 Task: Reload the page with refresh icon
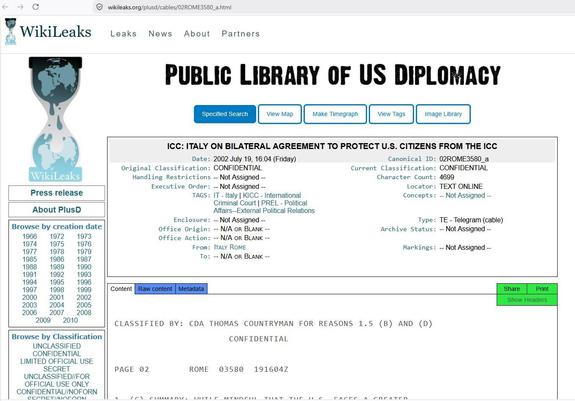(x=36, y=7)
